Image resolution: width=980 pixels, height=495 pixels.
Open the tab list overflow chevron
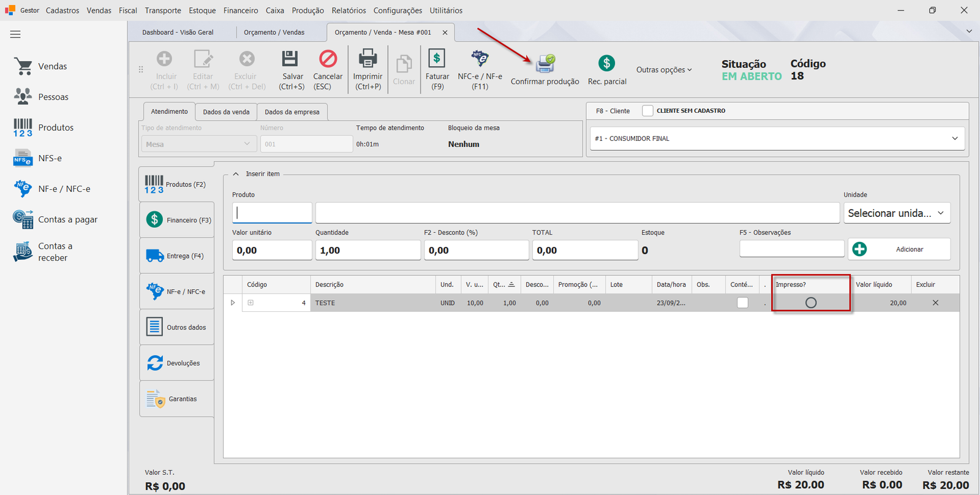point(969,31)
